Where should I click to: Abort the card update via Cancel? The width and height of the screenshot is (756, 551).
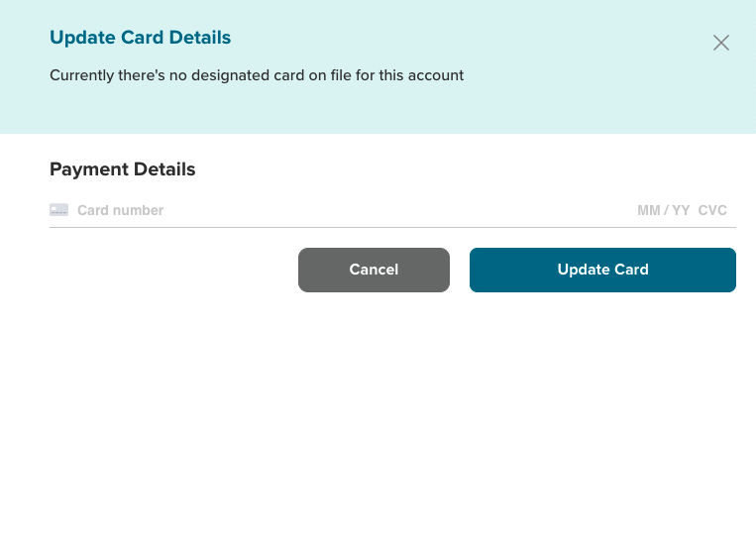coord(374,270)
